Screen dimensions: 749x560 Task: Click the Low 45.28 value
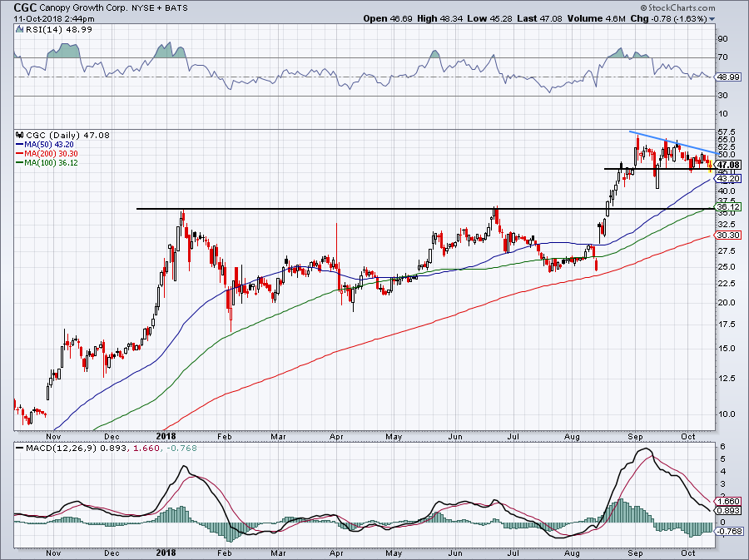[488, 18]
